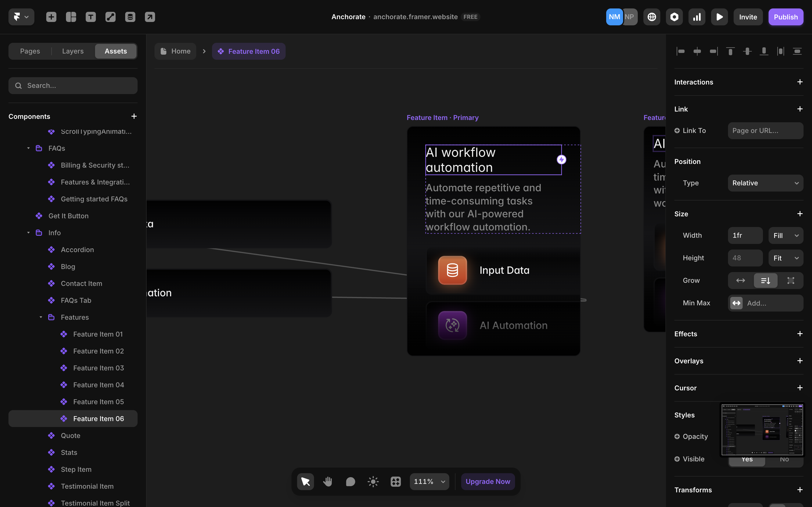Click the Insert plus icon in toolbar
The width and height of the screenshot is (812, 507).
[x=51, y=16]
